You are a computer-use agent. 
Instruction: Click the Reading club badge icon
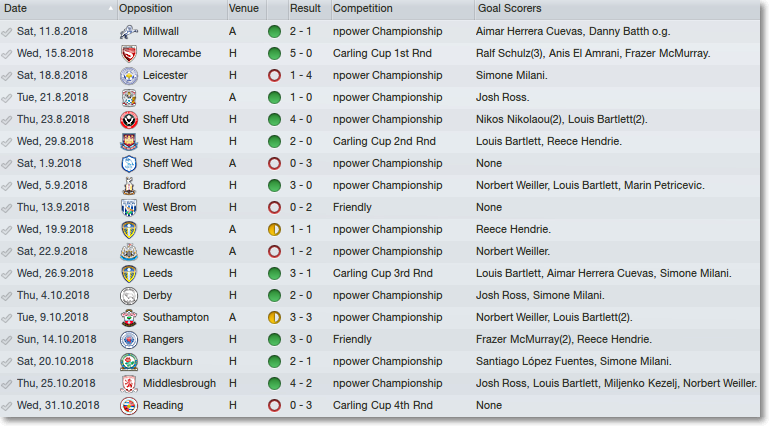coord(129,406)
